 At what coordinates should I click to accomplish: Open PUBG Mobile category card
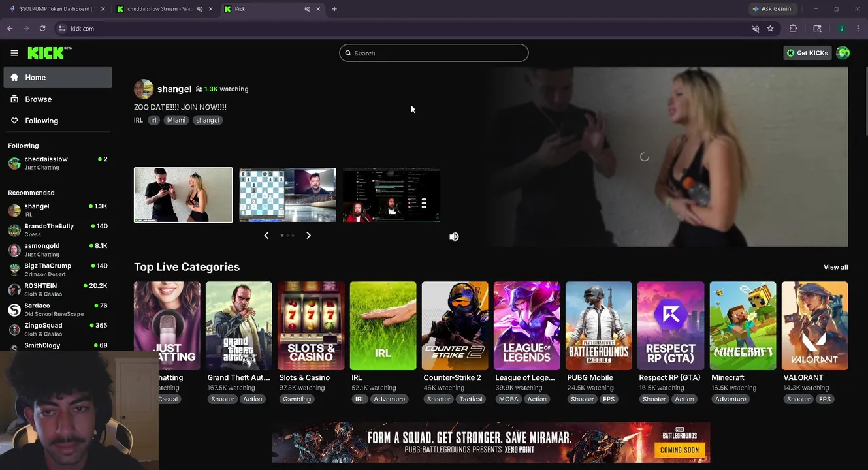coord(599,326)
